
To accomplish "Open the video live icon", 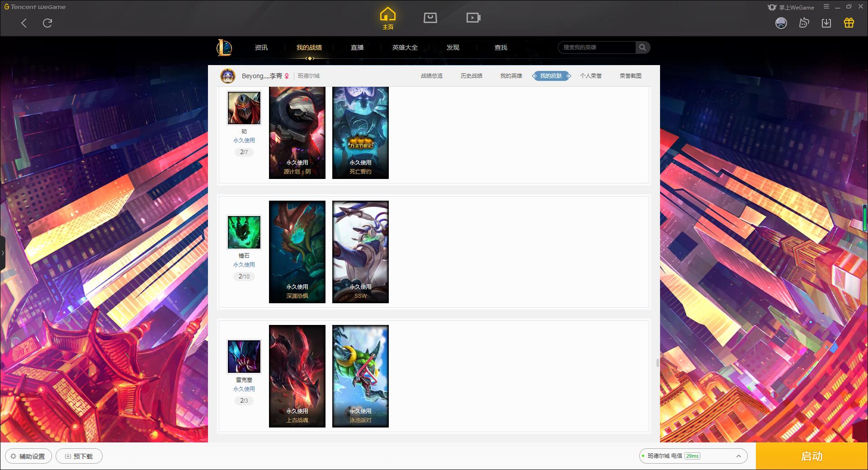I will click(x=473, y=18).
